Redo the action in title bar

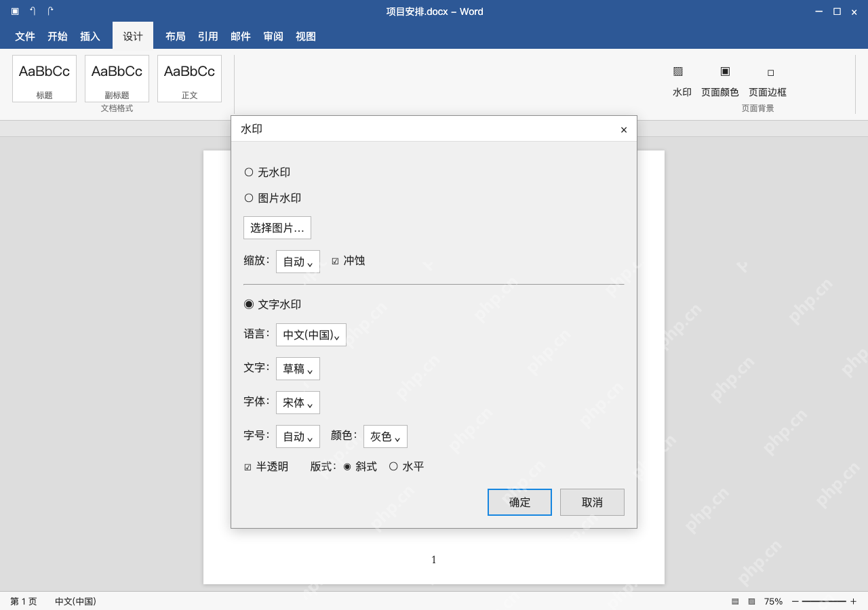click(x=50, y=12)
